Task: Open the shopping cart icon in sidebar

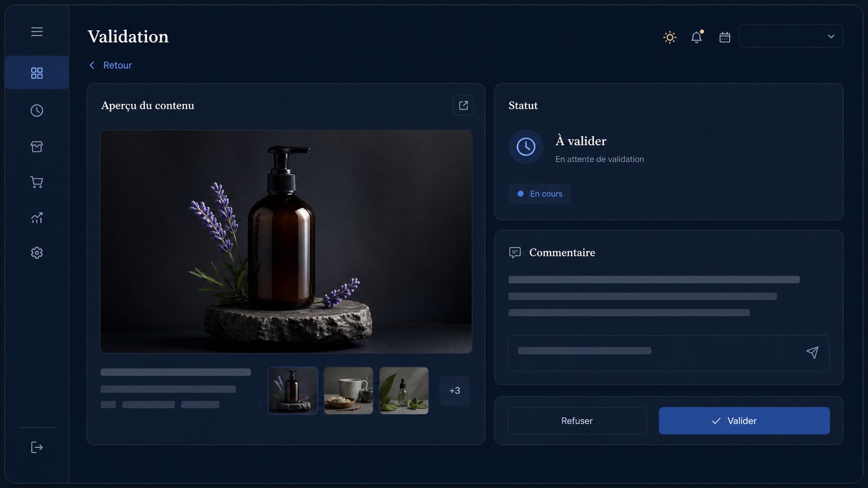Action: [x=37, y=182]
